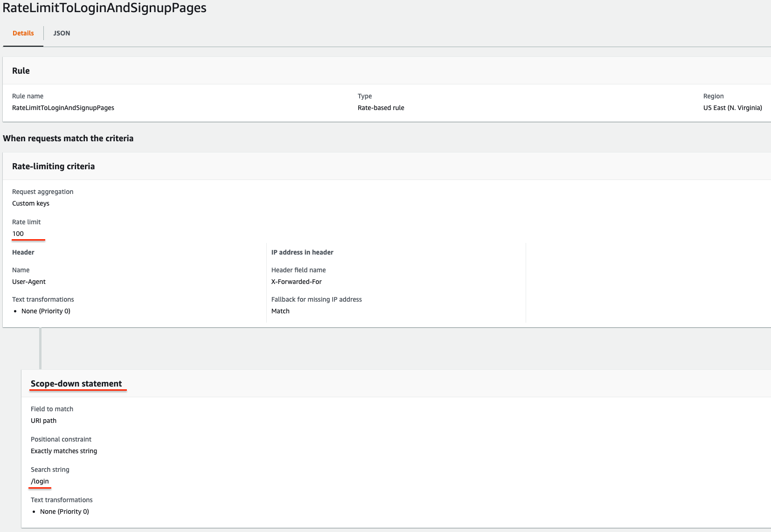The width and height of the screenshot is (771, 532).
Task: Select the "URI path" value
Action: click(43, 421)
